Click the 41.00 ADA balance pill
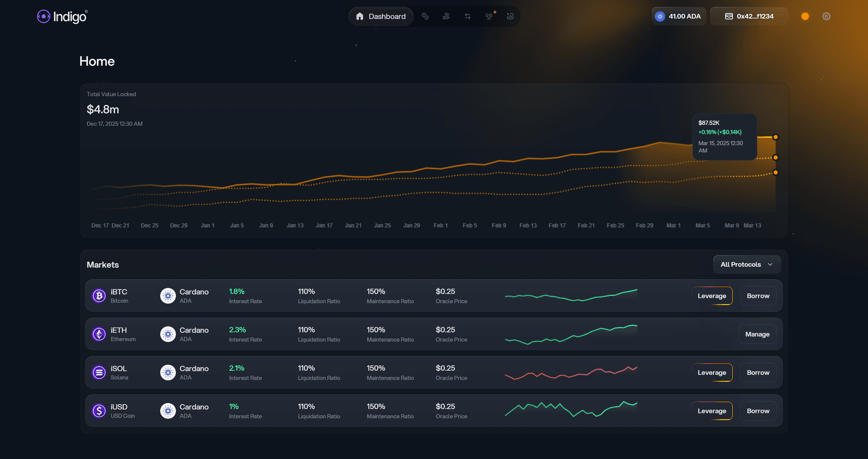 [x=679, y=16]
